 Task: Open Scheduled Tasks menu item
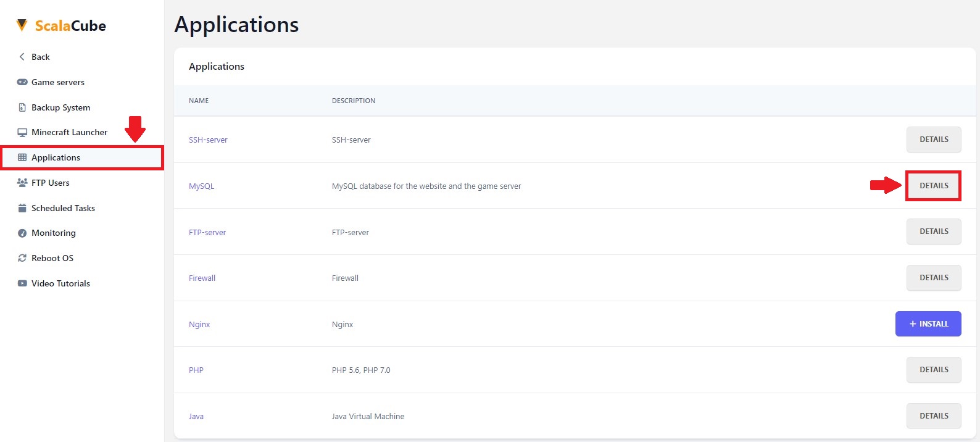click(x=63, y=208)
